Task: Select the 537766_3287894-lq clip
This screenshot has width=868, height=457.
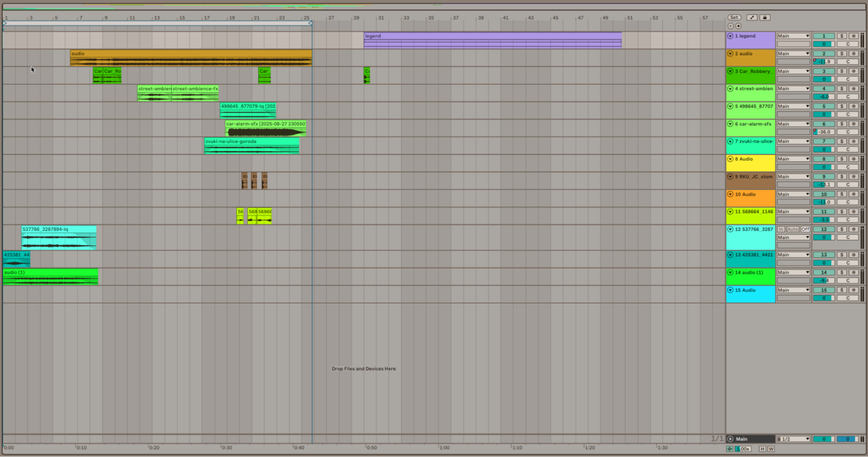Action: point(59,237)
